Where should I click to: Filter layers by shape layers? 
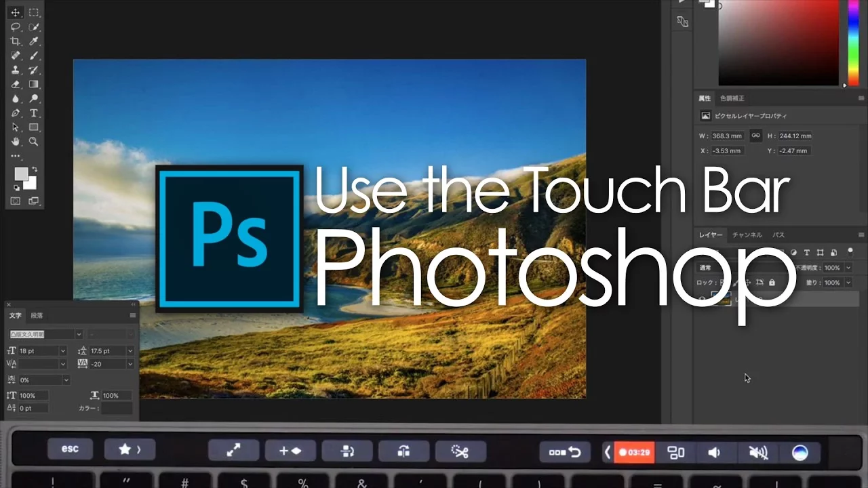[820, 252]
